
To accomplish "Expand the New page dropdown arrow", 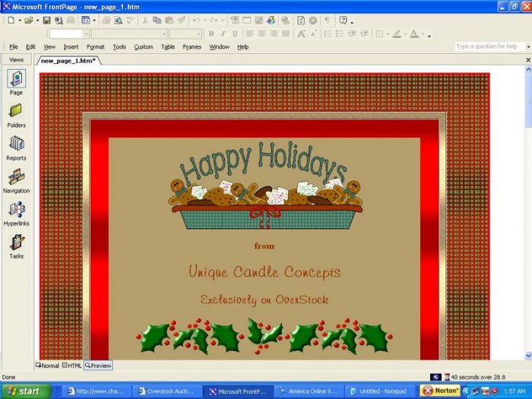I will (20, 21).
